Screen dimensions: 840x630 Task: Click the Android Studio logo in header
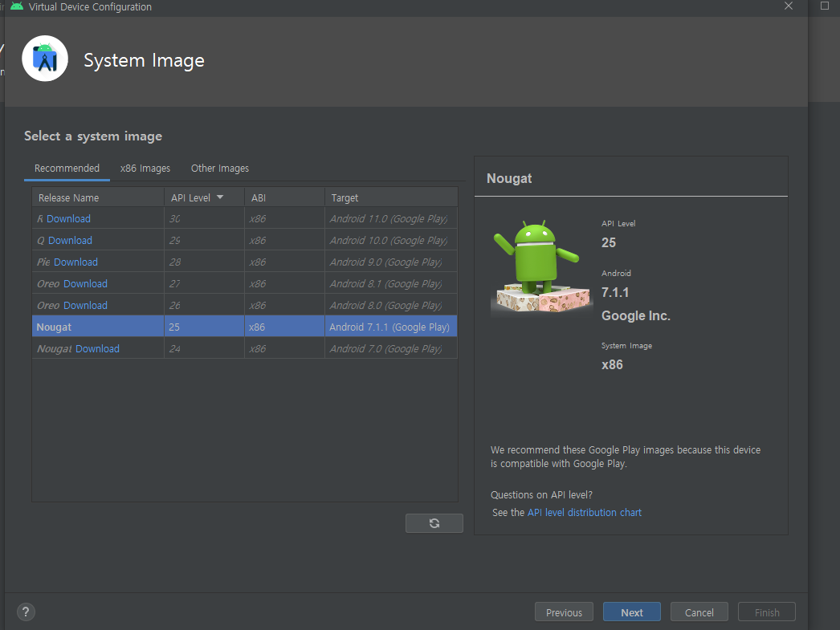click(x=45, y=59)
